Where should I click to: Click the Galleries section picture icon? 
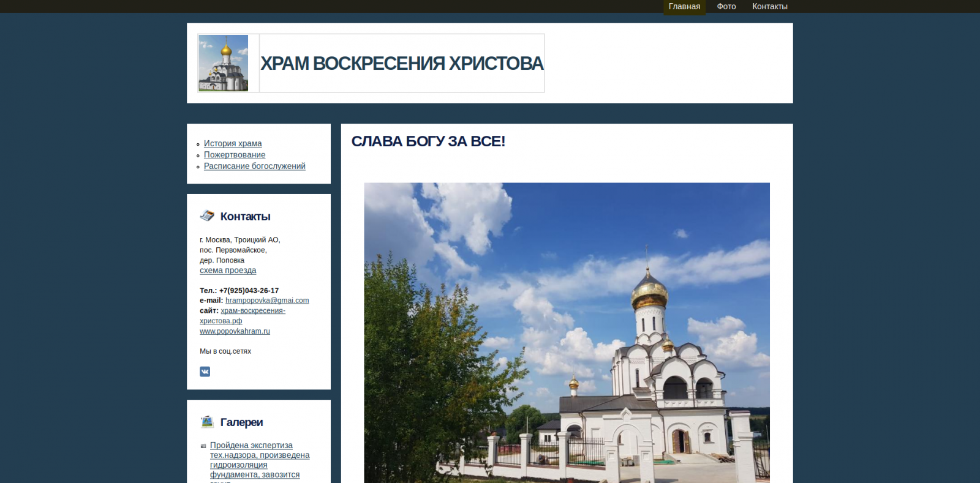pyautogui.click(x=207, y=422)
